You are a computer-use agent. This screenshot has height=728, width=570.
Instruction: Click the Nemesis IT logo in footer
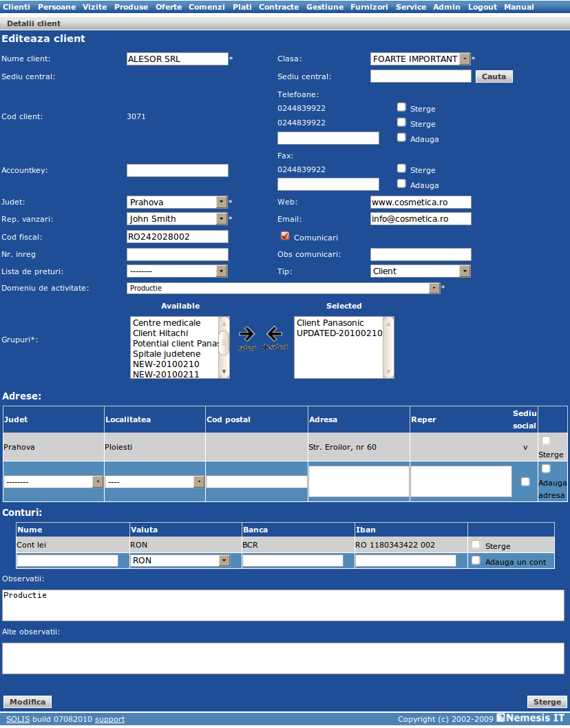pos(531,718)
